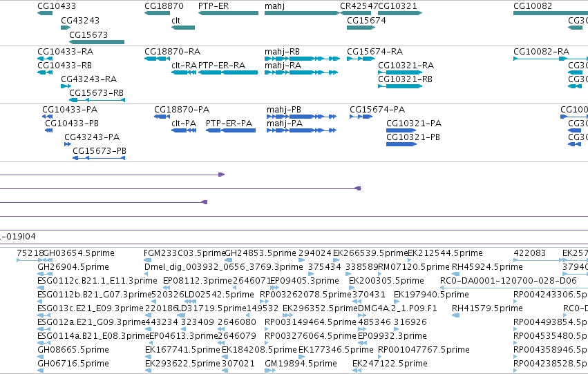588x374 pixels.
Task: Click the EK184208.5prime EST label
Action: click(259, 350)
